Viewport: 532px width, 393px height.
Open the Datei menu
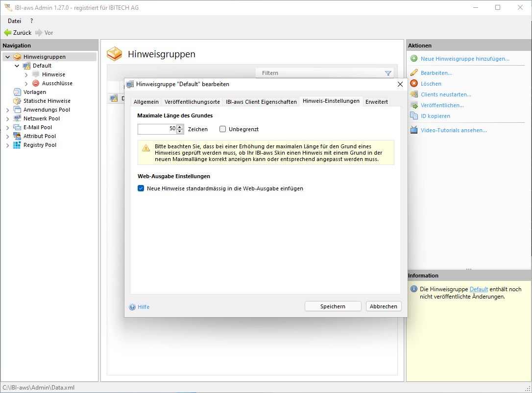[14, 21]
